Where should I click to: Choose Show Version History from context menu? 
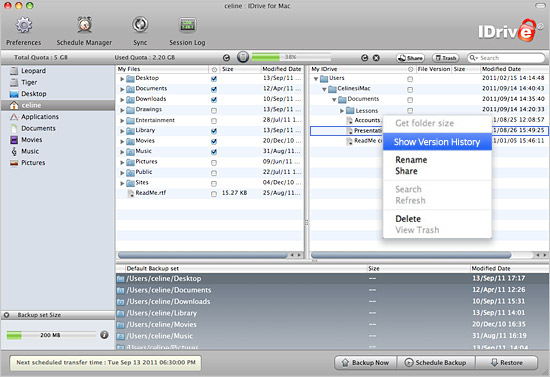(437, 142)
